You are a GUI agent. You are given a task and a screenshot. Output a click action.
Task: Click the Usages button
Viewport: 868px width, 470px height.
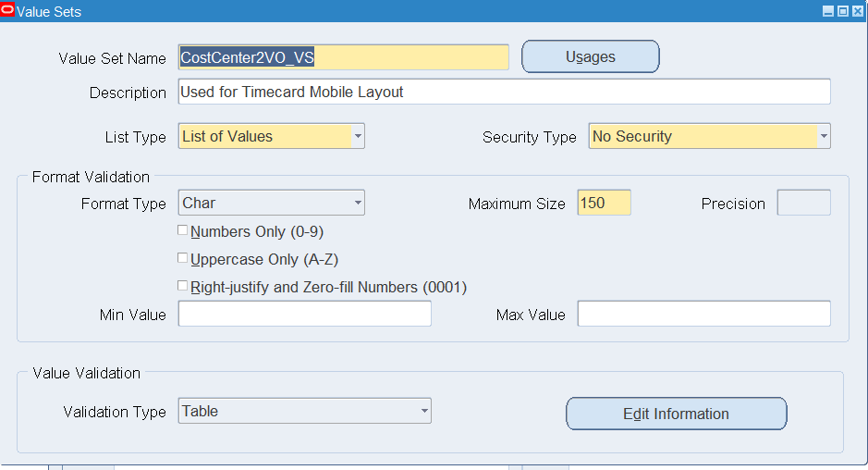pos(590,56)
